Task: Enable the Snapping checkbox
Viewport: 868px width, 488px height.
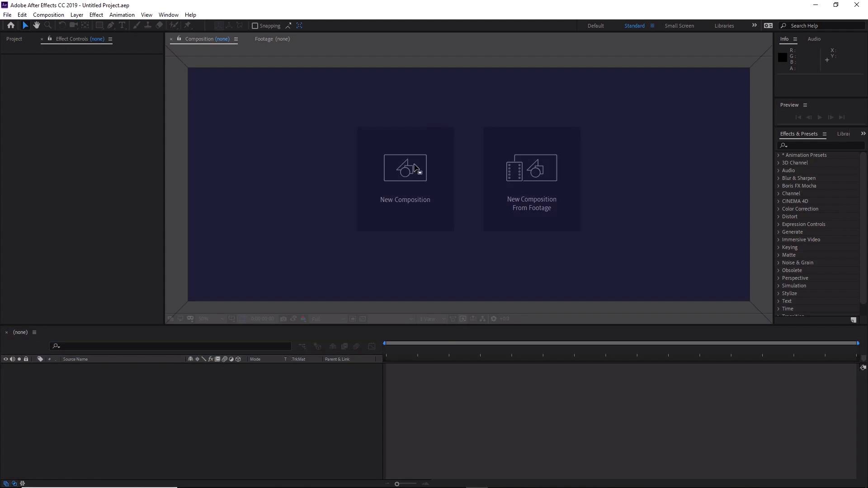Action: pyautogui.click(x=255, y=26)
